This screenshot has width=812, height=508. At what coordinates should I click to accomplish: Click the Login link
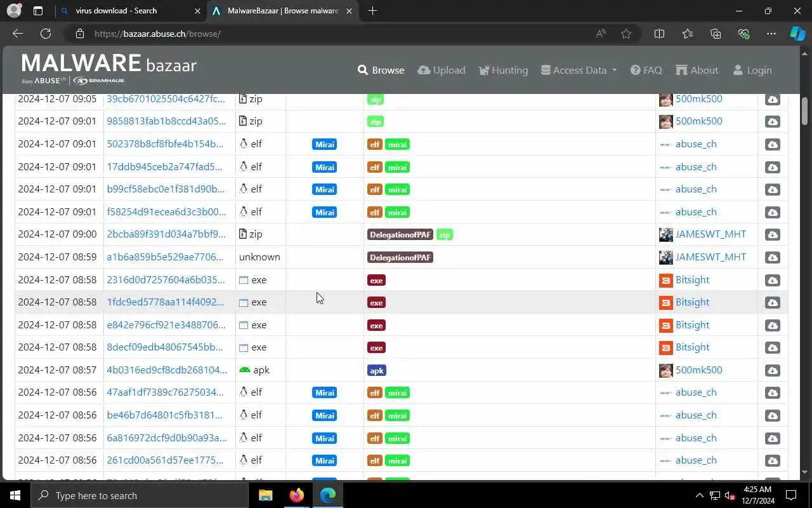click(x=752, y=70)
